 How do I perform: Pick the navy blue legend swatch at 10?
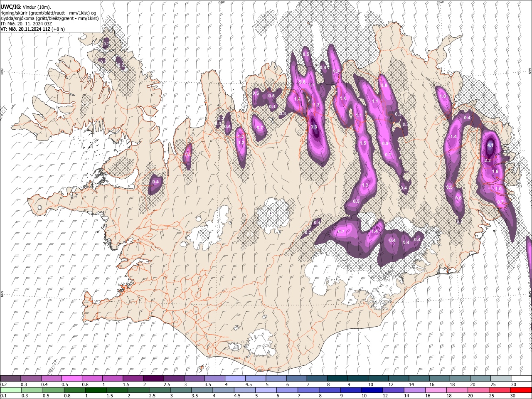point(372,390)
